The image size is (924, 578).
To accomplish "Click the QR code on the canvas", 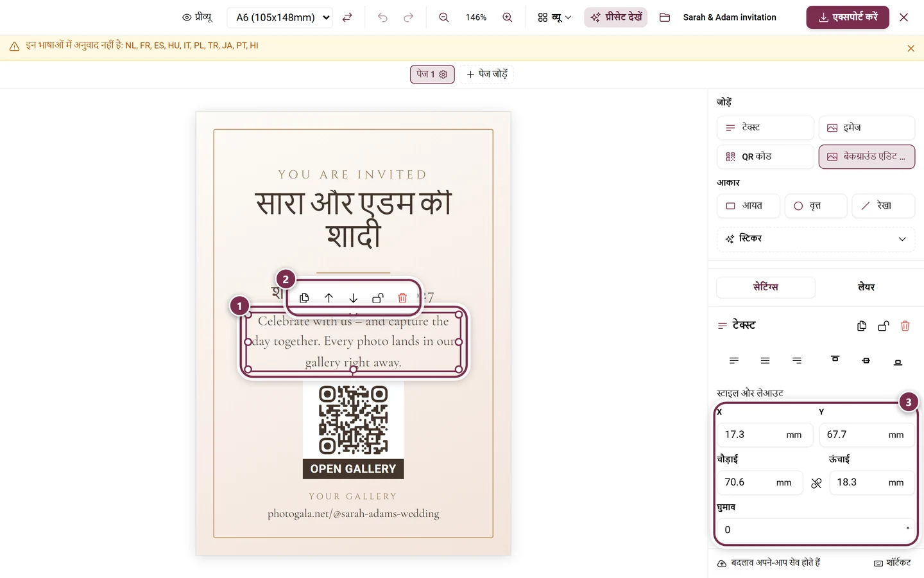I will point(354,419).
